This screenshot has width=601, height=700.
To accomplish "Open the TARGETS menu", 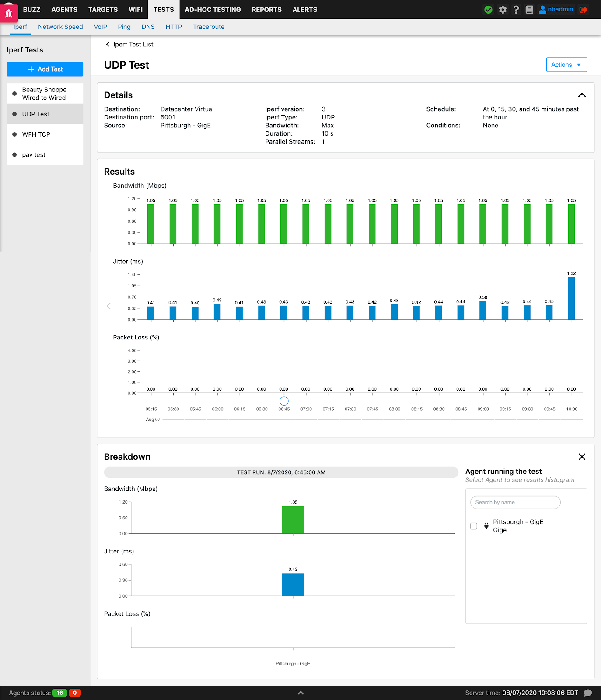I will point(103,10).
